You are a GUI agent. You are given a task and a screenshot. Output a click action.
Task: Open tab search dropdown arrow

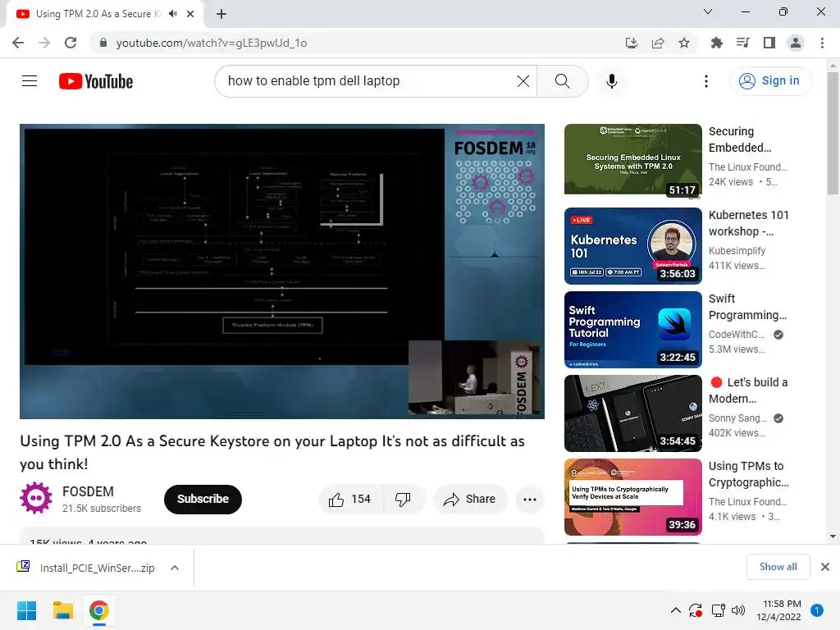(708, 11)
